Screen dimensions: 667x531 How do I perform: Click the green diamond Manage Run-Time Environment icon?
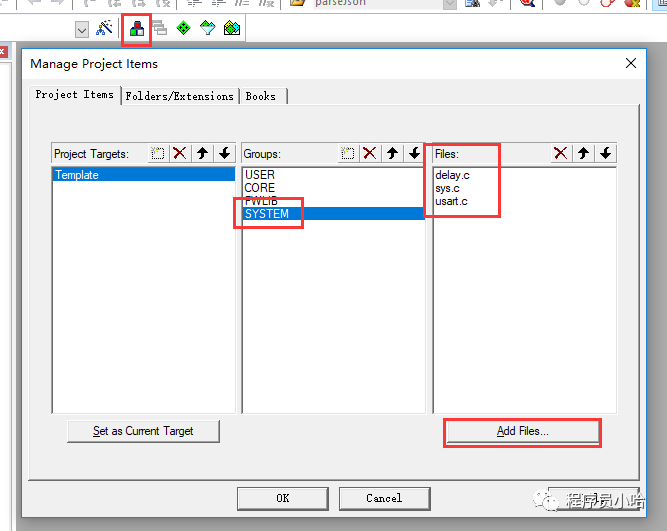tap(183, 29)
